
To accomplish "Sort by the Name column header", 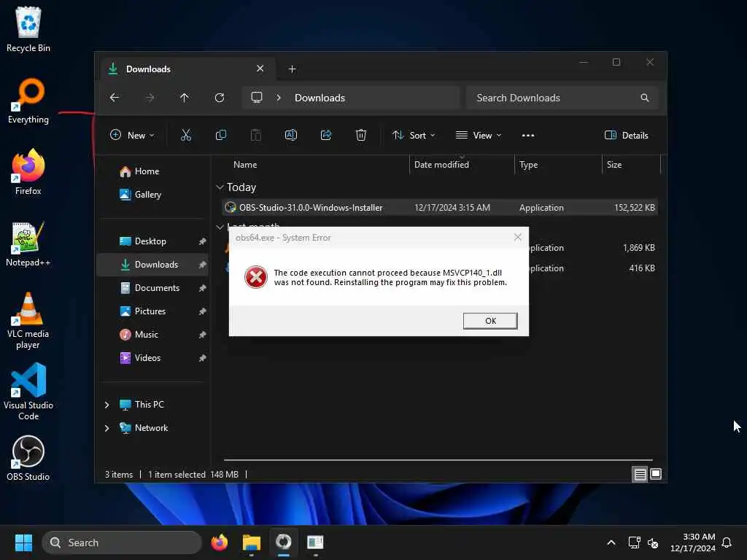I will 245,165.
